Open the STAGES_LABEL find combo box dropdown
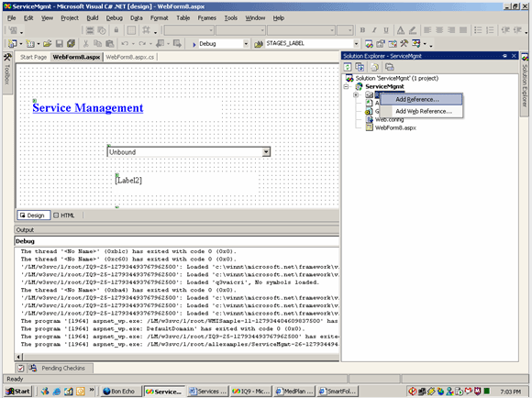The image size is (532, 398). [356, 44]
